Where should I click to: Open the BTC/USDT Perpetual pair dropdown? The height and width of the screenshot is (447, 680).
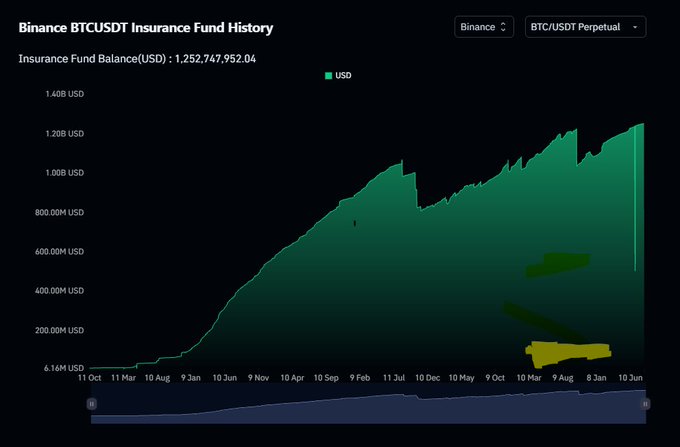coord(585,27)
